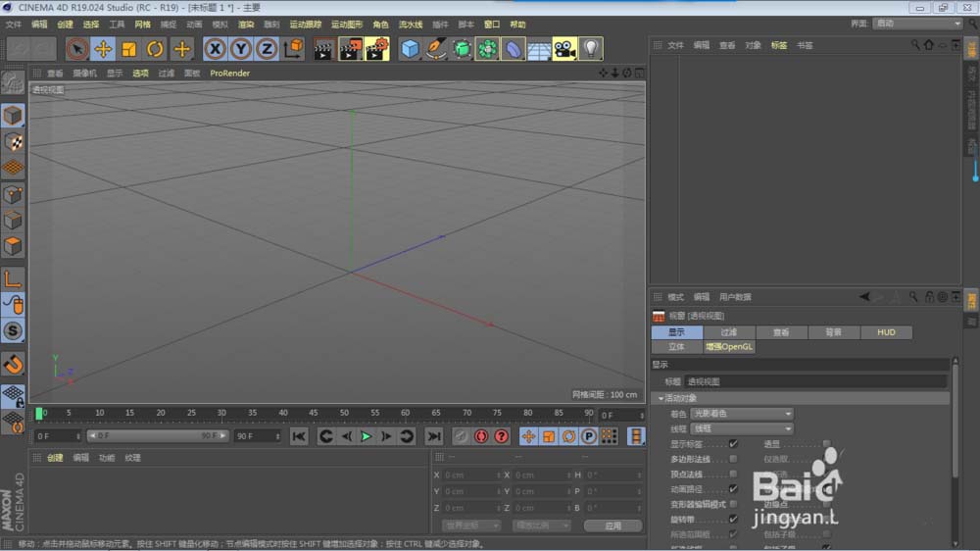Click the 应用 apply button
Viewport: 980px width, 551px height.
tap(613, 526)
